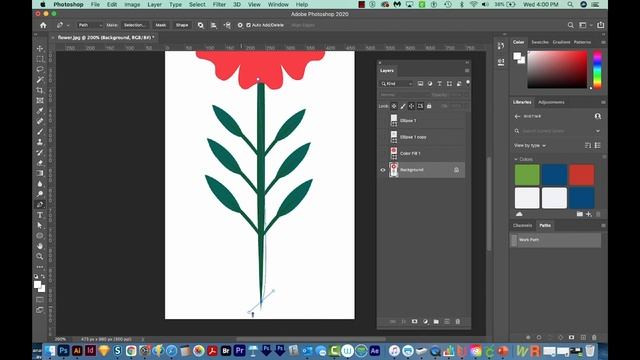Open the Select menu
640x360 pixels.
click(x=197, y=4)
